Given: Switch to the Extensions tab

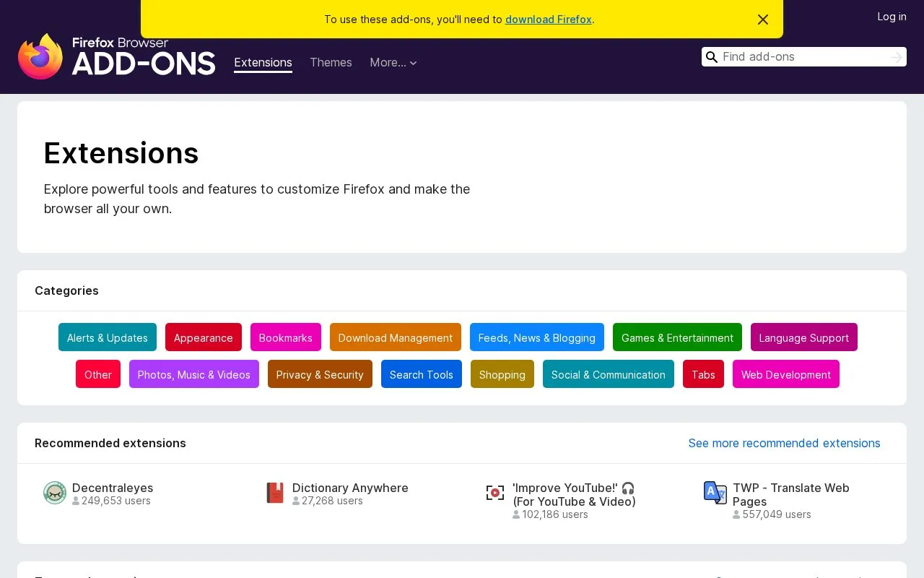Looking at the screenshot, I should point(263,63).
